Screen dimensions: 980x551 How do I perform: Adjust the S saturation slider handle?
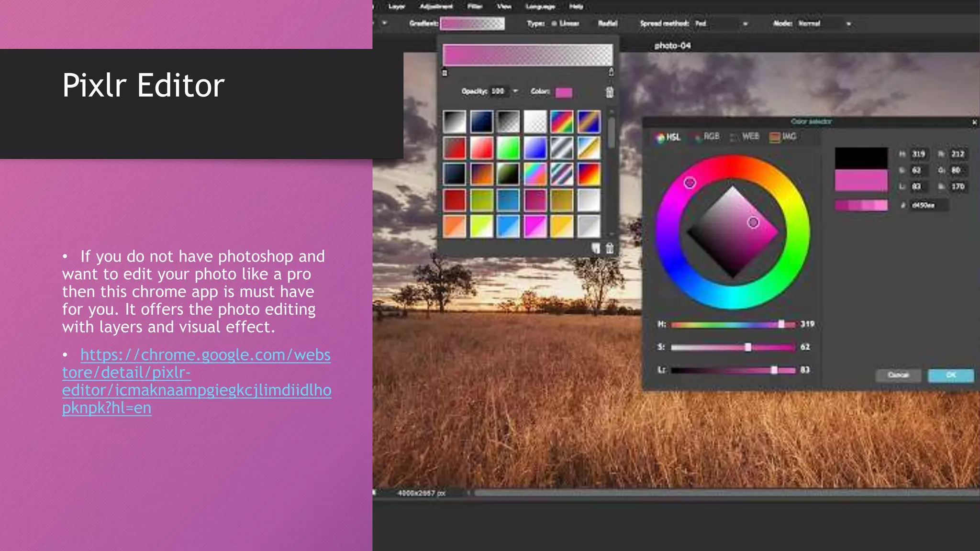click(x=748, y=347)
